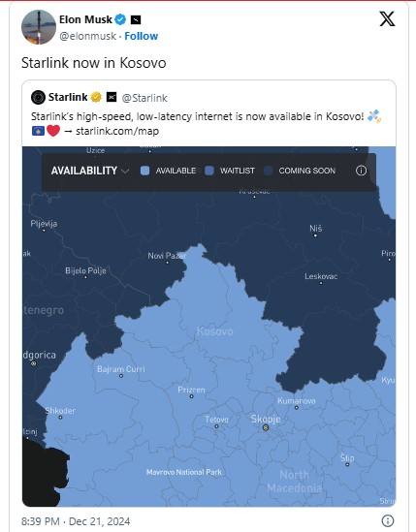Click the Available legend color swatch
This screenshot has height=532, width=416.
click(145, 171)
